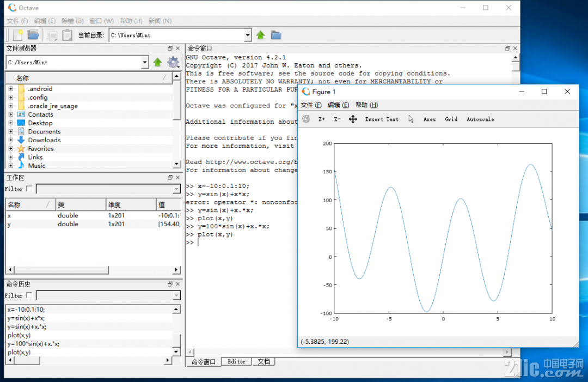The width and height of the screenshot is (588, 382).
Task: Open the workspace filter dropdown
Action: coord(176,189)
